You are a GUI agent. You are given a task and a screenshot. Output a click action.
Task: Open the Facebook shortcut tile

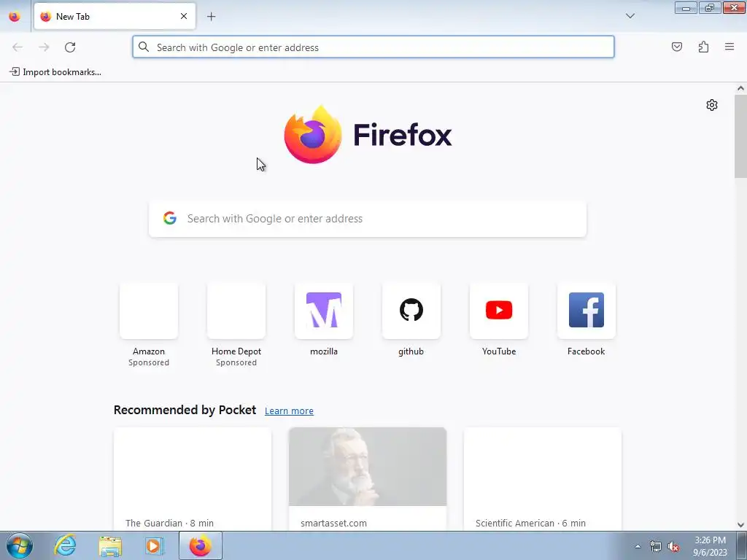587,321
